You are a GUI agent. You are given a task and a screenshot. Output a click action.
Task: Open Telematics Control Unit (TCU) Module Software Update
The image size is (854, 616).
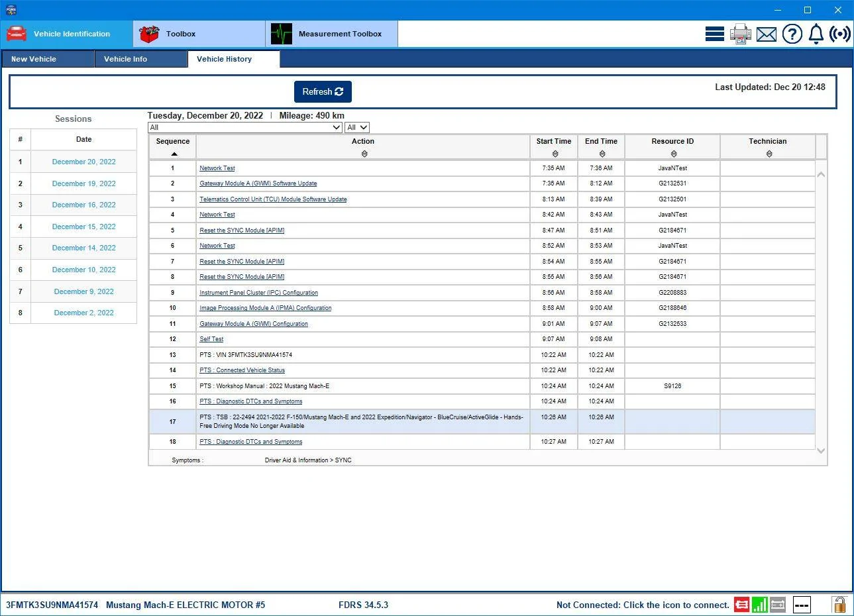[x=273, y=199]
